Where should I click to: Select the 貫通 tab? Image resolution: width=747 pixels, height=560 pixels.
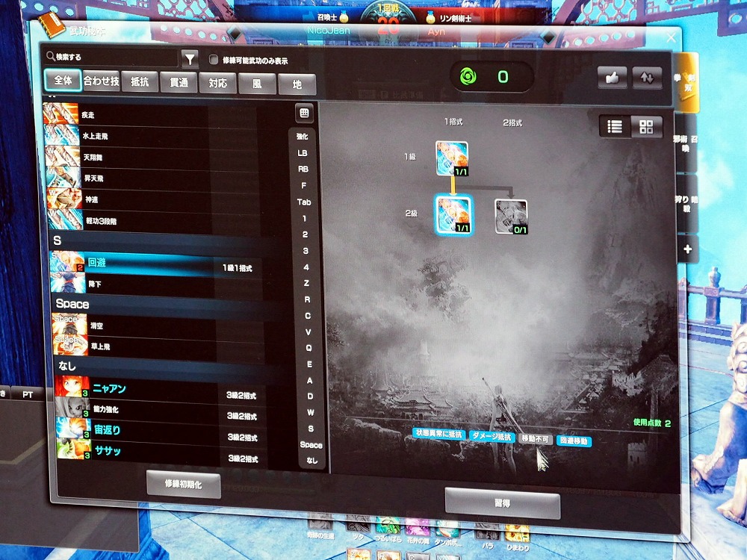coord(179,83)
